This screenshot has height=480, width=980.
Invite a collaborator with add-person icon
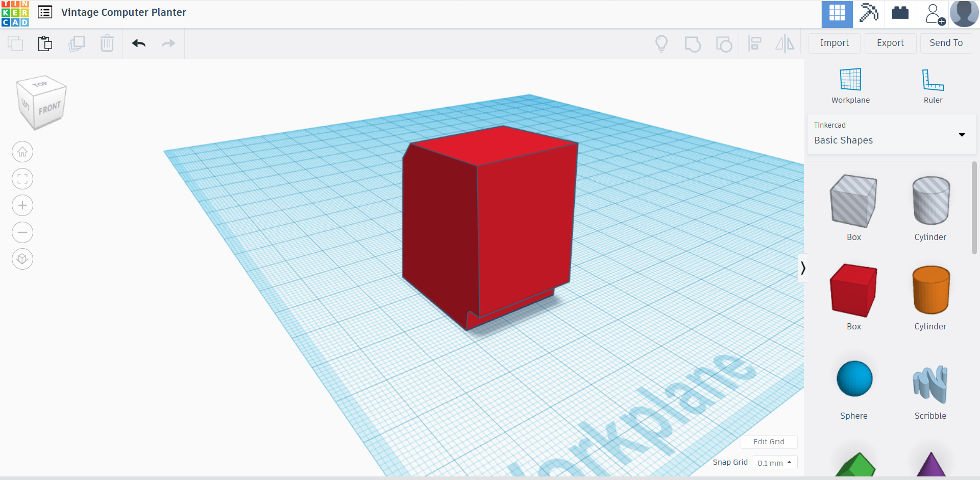[934, 14]
